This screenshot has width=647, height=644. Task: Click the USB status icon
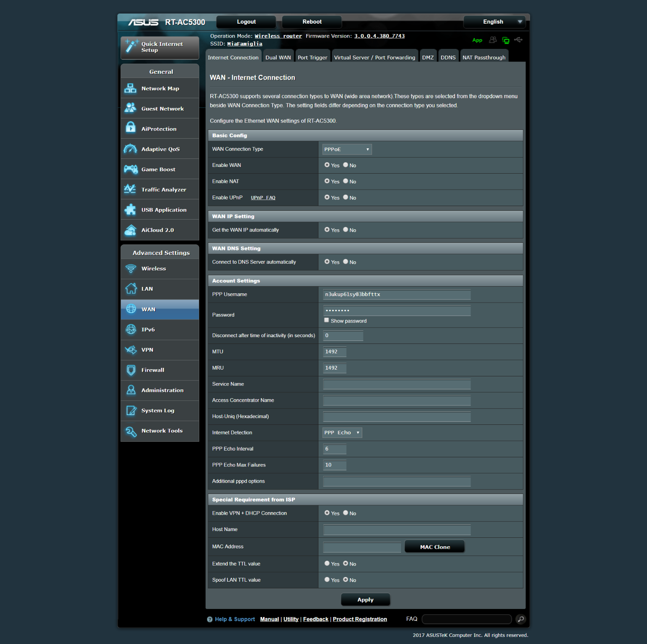tap(519, 40)
